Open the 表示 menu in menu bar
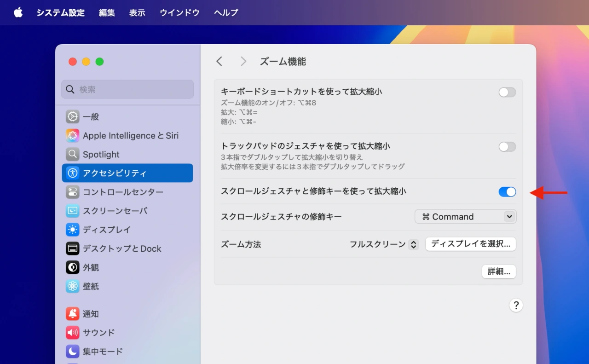The height and width of the screenshot is (364, 589). [137, 12]
